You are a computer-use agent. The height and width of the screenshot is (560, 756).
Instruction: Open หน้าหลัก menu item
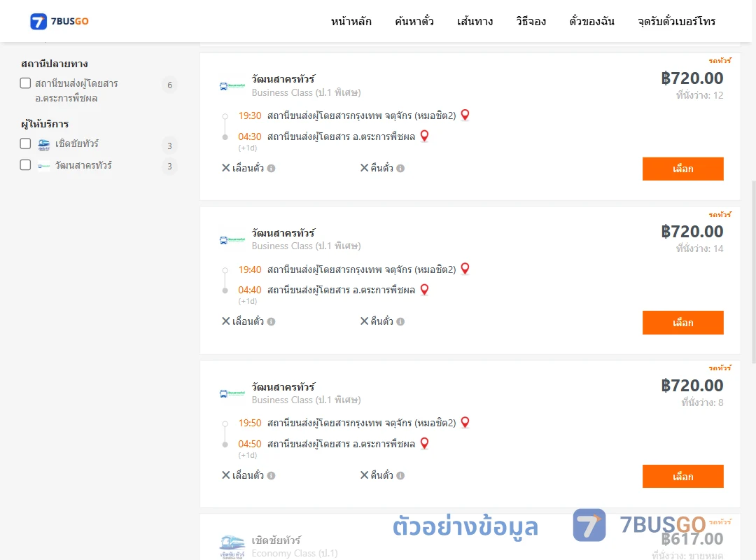click(351, 21)
